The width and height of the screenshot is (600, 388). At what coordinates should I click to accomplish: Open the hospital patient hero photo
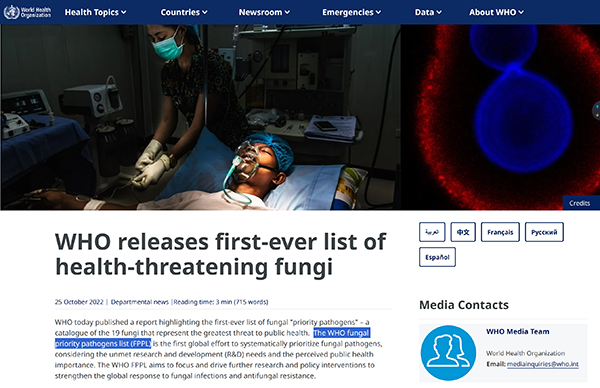[201, 117]
